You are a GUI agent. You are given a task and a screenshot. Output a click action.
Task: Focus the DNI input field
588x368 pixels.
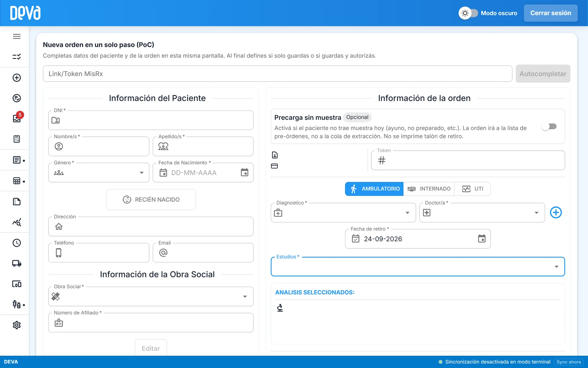[151, 120]
